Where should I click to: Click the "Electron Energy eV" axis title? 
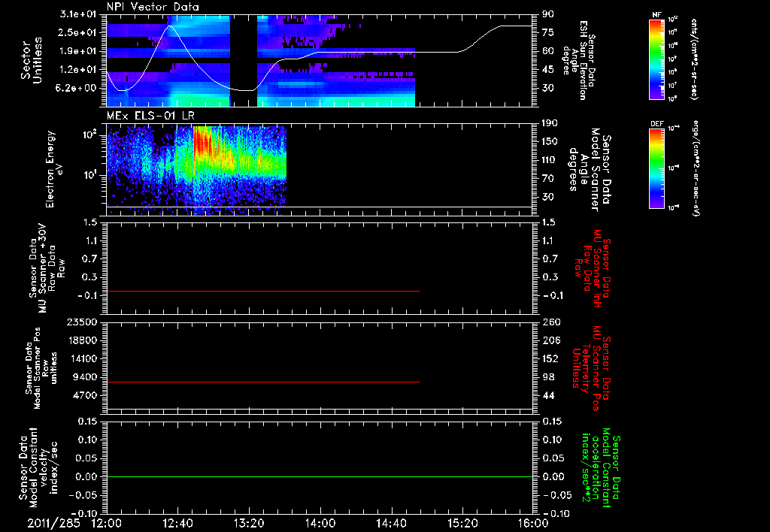coord(53,169)
